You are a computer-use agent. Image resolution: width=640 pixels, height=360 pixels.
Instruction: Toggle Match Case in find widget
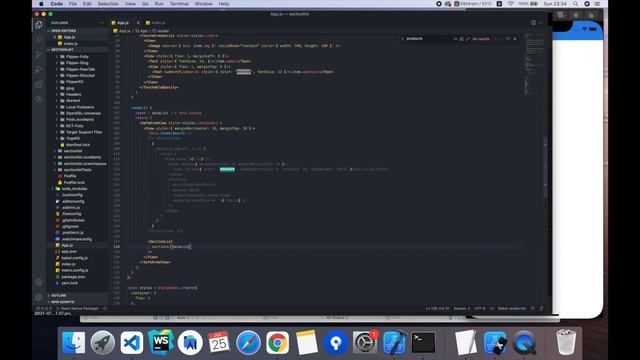pyautogui.click(x=455, y=39)
